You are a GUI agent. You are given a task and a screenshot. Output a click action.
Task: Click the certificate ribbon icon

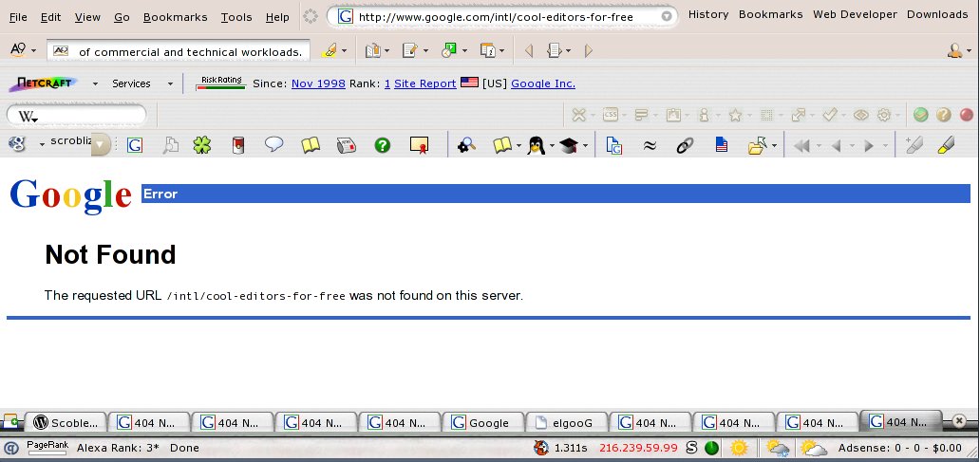419,145
